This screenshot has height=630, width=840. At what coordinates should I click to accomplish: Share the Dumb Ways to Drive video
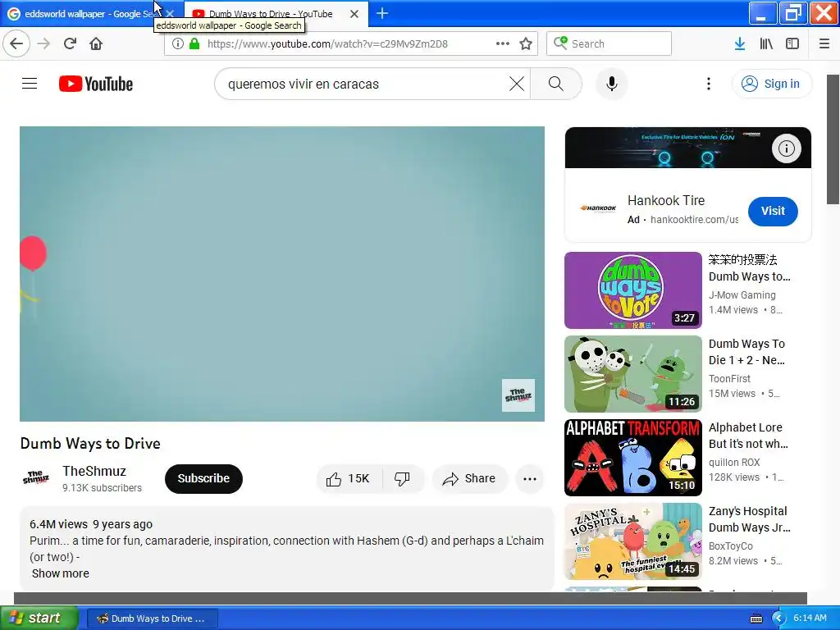coord(469,478)
